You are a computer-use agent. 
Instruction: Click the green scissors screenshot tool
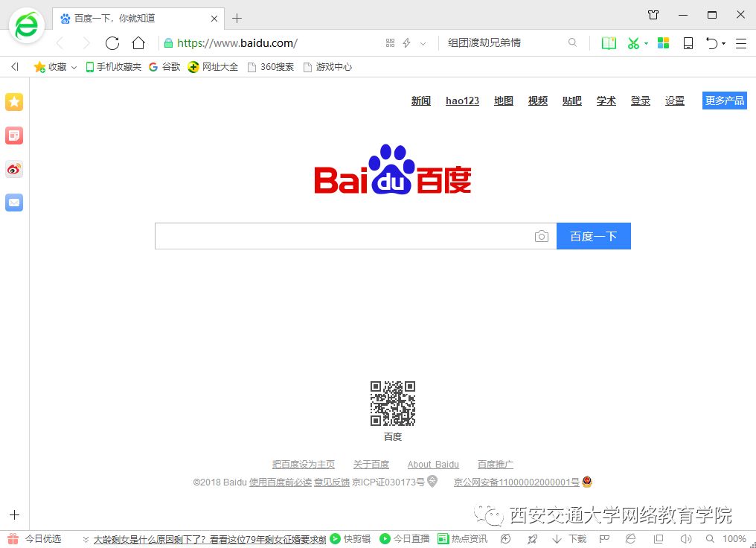pos(633,43)
